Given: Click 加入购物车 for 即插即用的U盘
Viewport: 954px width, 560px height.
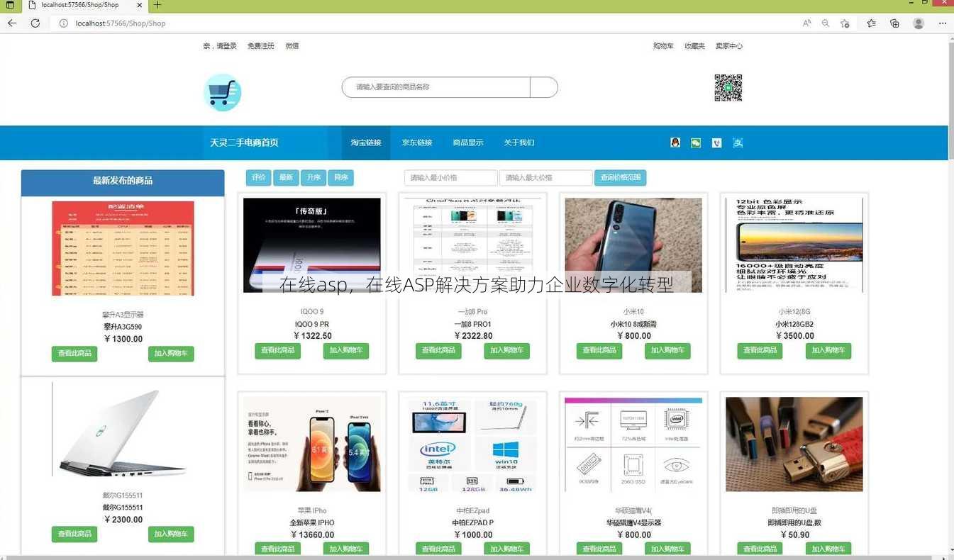Looking at the screenshot, I should click(x=828, y=549).
